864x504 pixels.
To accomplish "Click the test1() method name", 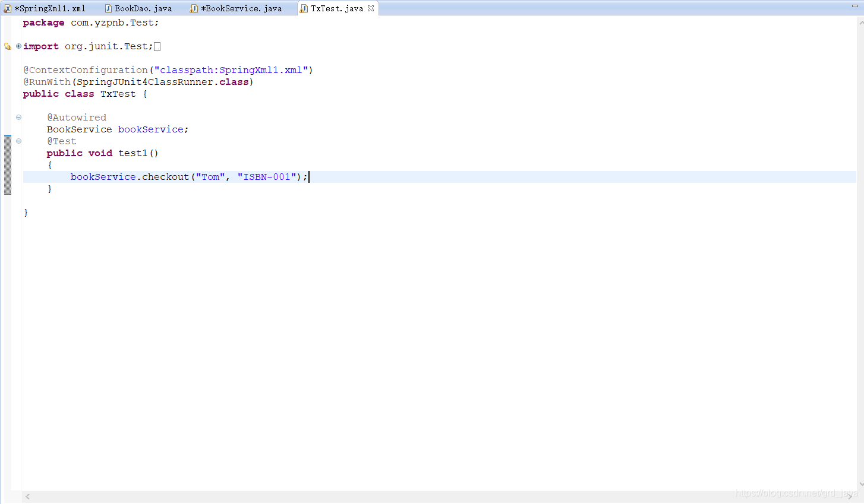I will tap(138, 153).
